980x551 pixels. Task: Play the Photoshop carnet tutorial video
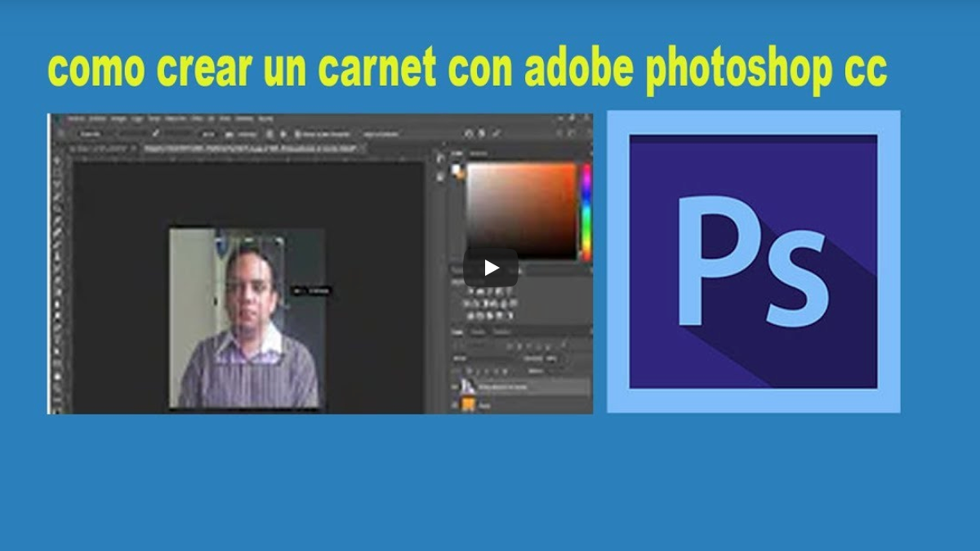pyautogui.click(x=490, y=268)
